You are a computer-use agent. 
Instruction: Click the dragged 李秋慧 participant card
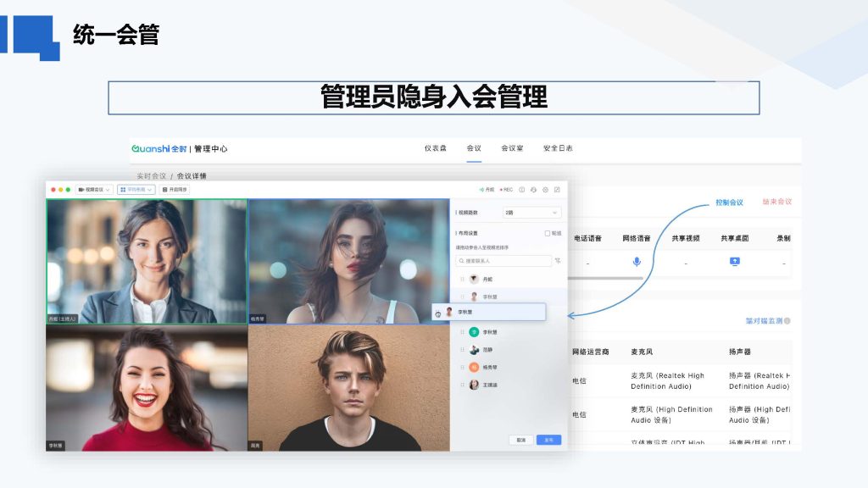coord(489,312)
